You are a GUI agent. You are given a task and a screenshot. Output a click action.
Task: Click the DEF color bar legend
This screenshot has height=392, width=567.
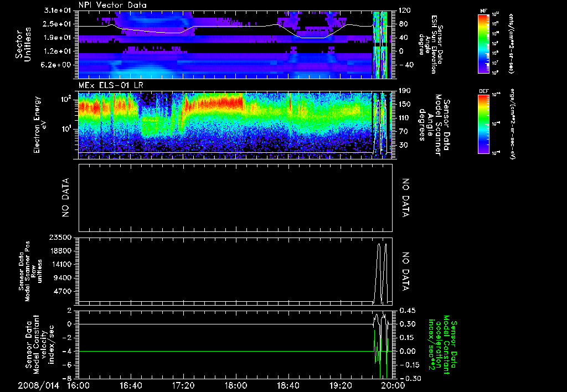[x=484, y=124]
